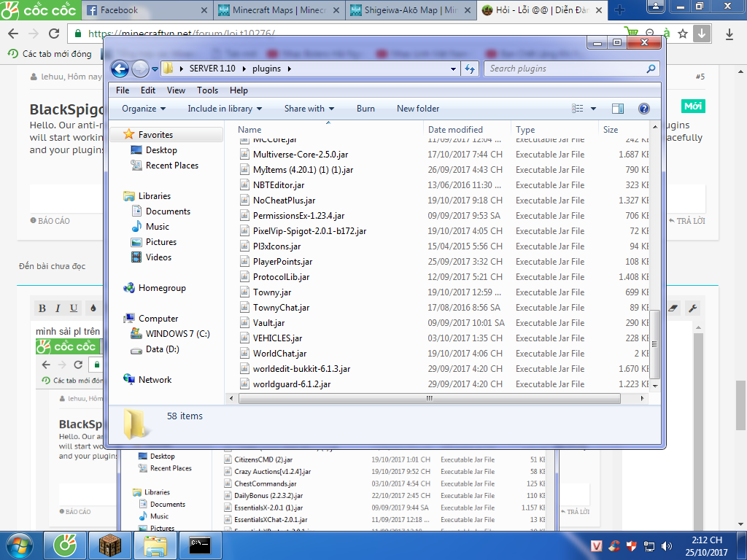Click the Help question mark icon
Screen dimensions: 747x560
click(643, 109)
